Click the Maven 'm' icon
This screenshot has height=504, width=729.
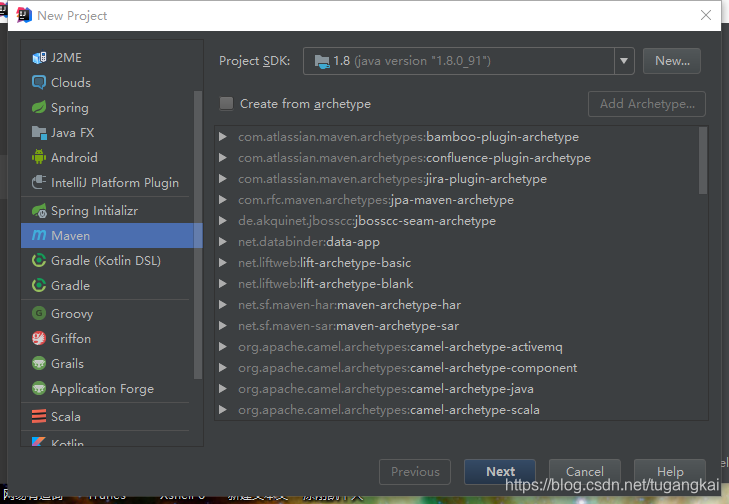(x=39, y=235)
